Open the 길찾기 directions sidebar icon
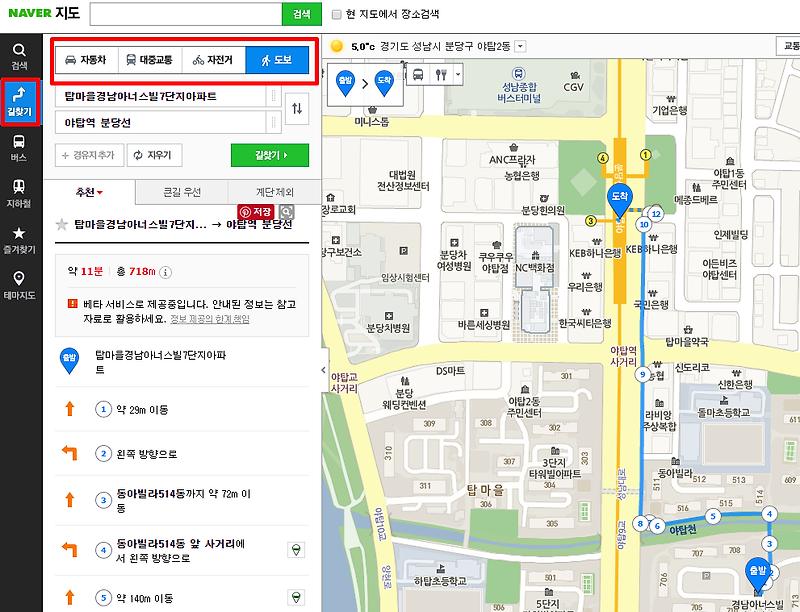 point(20,101)
